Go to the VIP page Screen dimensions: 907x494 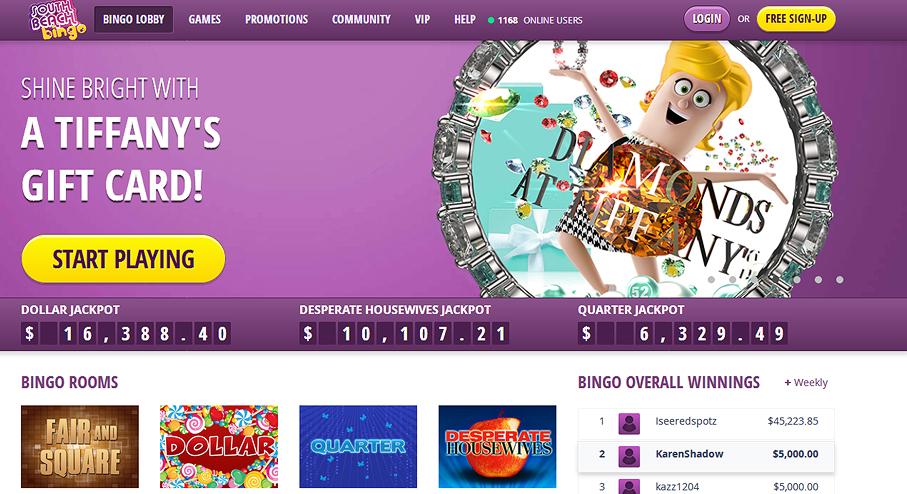point(422,20)
